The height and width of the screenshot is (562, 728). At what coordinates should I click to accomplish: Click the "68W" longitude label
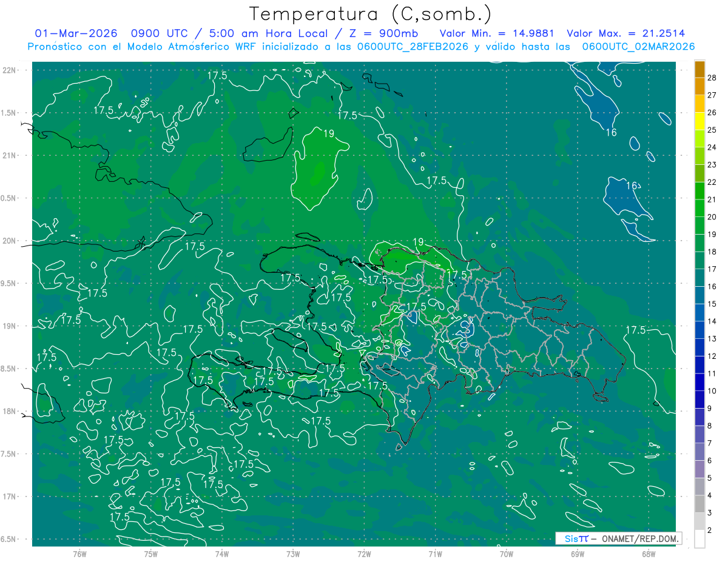click(649, 554)
